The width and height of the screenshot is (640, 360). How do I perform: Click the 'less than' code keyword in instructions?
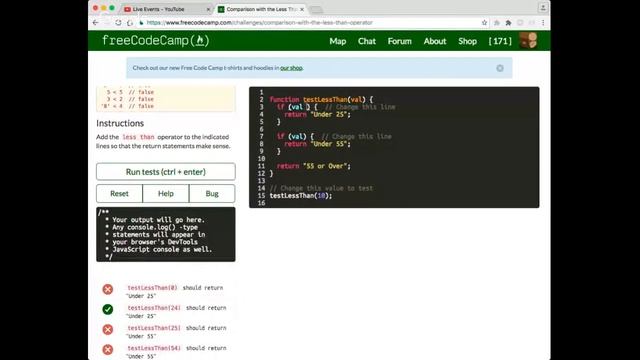138,137
